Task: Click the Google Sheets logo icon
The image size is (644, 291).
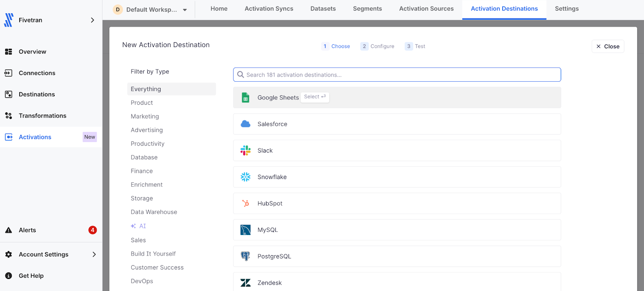Action: (x=246, y=97)
